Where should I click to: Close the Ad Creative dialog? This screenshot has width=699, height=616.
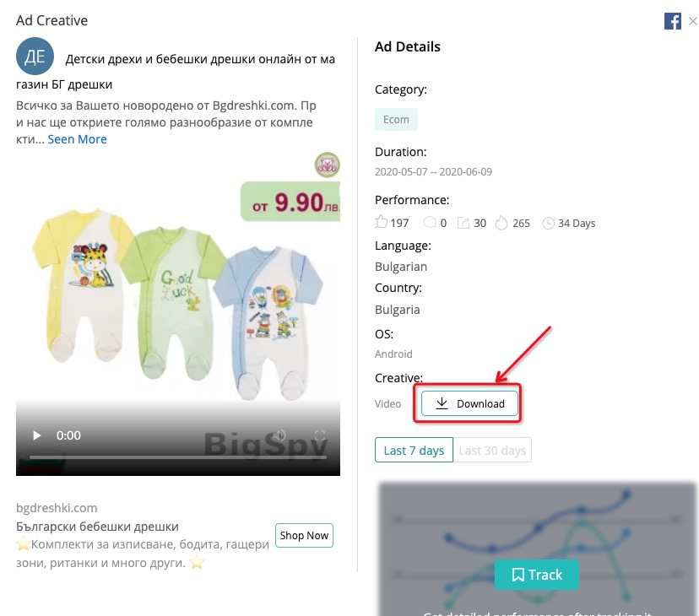[693, 21]
